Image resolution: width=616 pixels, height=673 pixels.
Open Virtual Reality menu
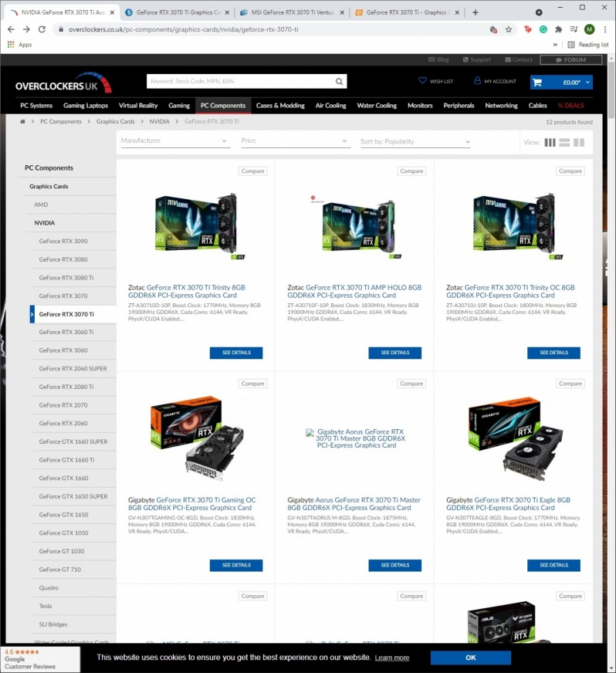pyautogui.click(x=138, y=106)
